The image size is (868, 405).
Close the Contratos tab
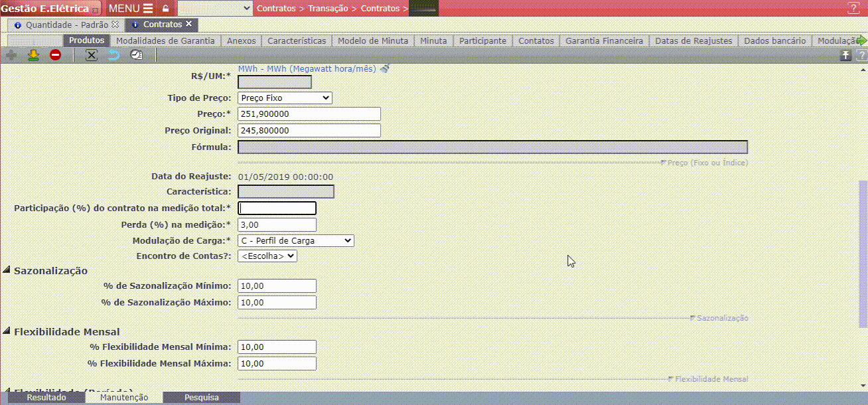click(x=188, y=25)
